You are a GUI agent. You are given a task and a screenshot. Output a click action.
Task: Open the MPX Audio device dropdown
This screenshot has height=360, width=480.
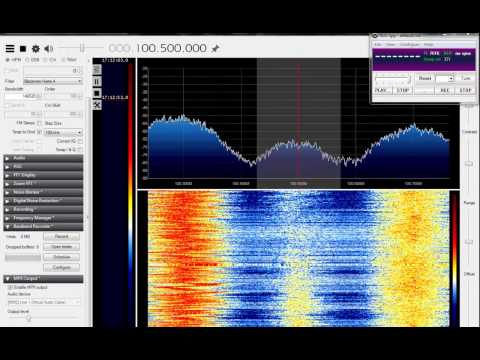44,302
